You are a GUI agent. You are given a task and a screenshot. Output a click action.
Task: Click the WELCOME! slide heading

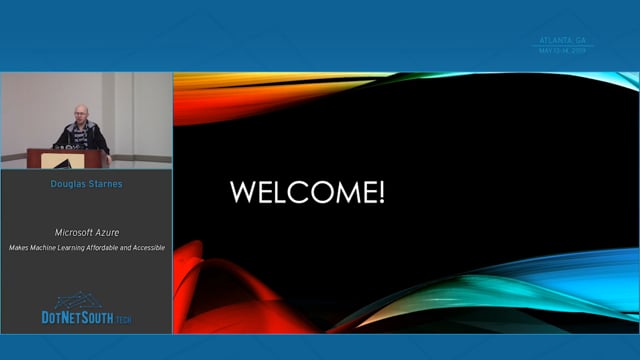tap(307, 192)
